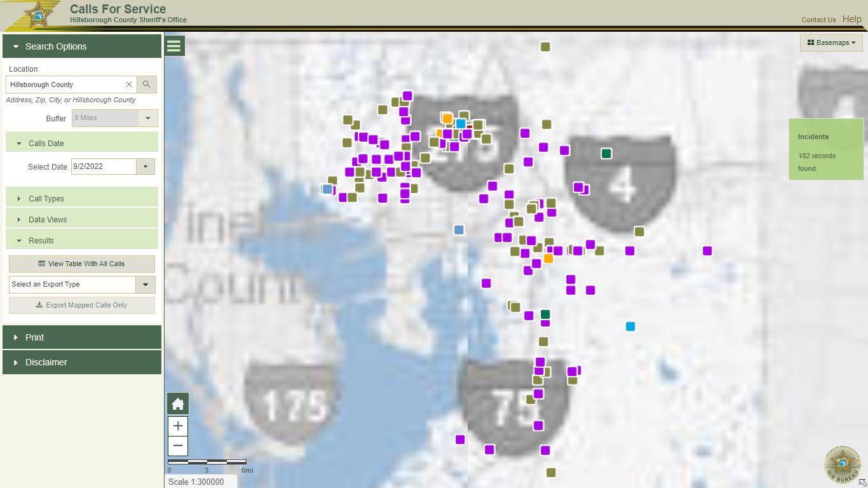The image size is (868, 488).
Task: Open the Basemaps selector
Action: (x=831, y=43)
